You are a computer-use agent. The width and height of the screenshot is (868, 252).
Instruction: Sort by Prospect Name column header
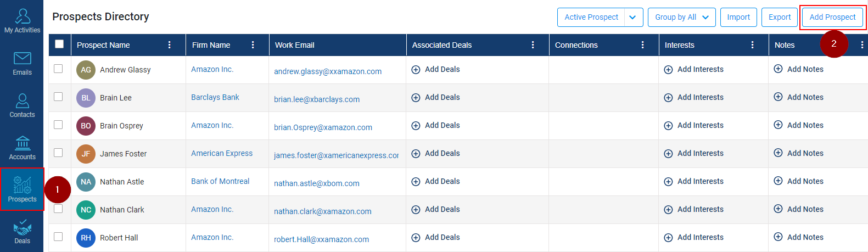[103, 45]
